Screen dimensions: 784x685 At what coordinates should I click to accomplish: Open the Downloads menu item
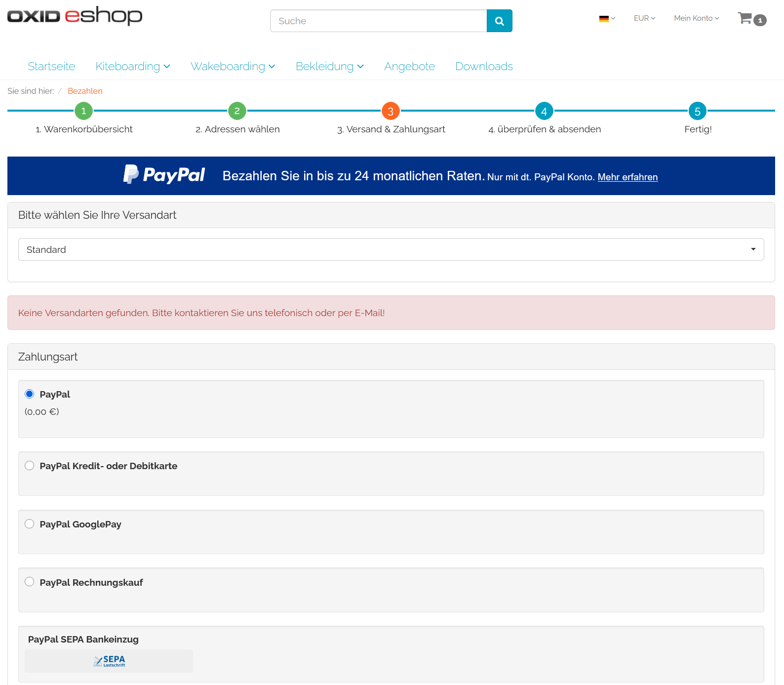click(484, 66)
